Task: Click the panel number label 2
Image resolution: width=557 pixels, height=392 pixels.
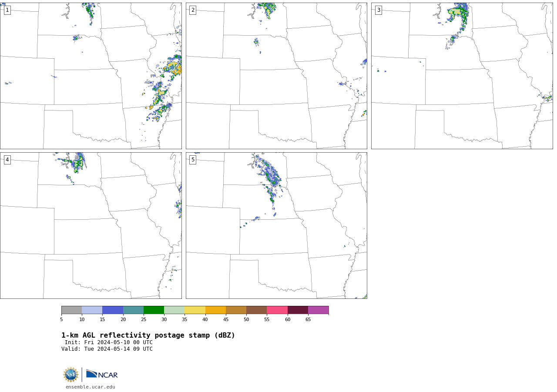Action: click(x=193, y=10)
